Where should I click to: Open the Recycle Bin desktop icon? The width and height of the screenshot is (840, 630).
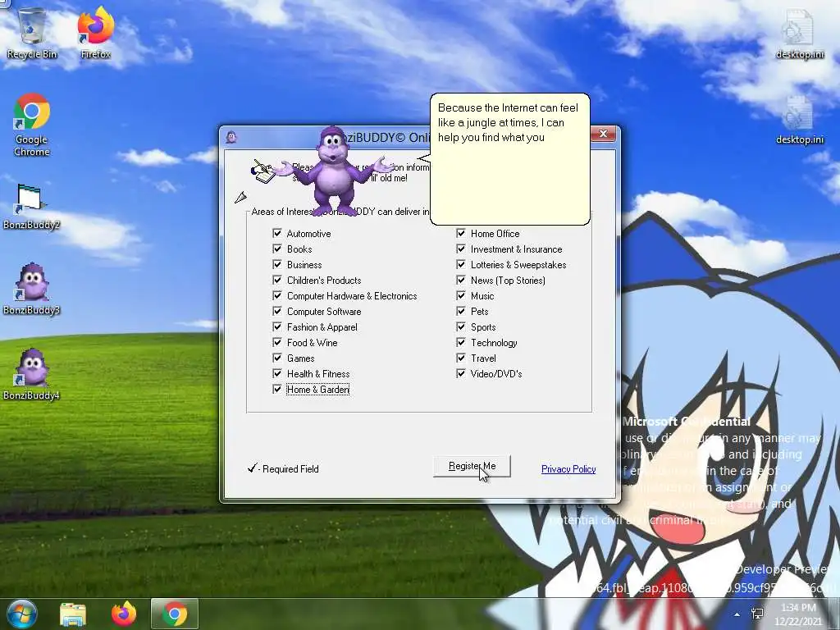[x=32, y=33]
